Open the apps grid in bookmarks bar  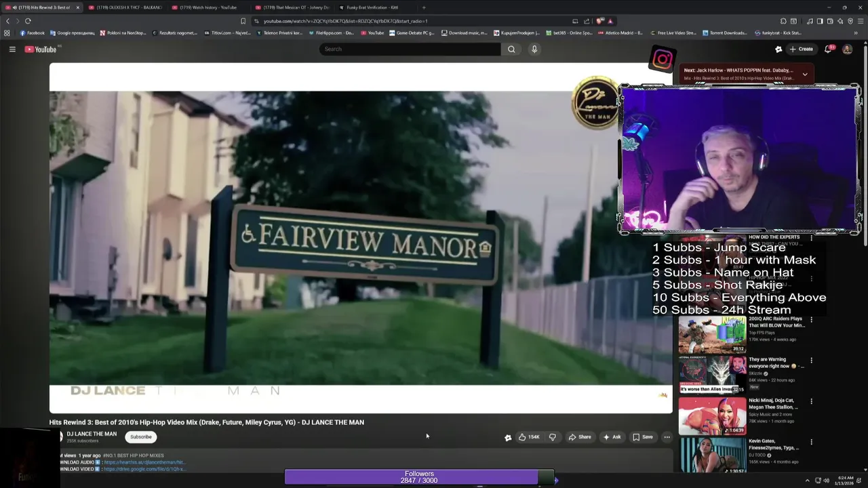coord(7,33)
